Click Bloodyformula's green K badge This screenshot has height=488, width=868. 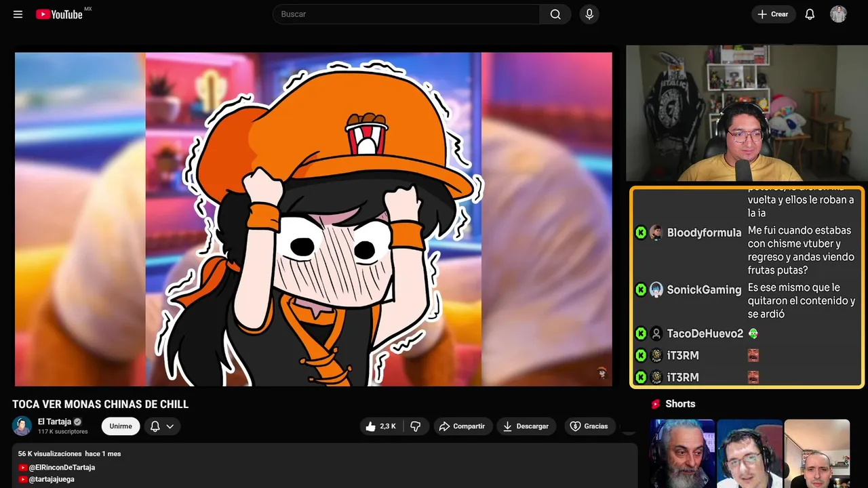tap(641, 232)
